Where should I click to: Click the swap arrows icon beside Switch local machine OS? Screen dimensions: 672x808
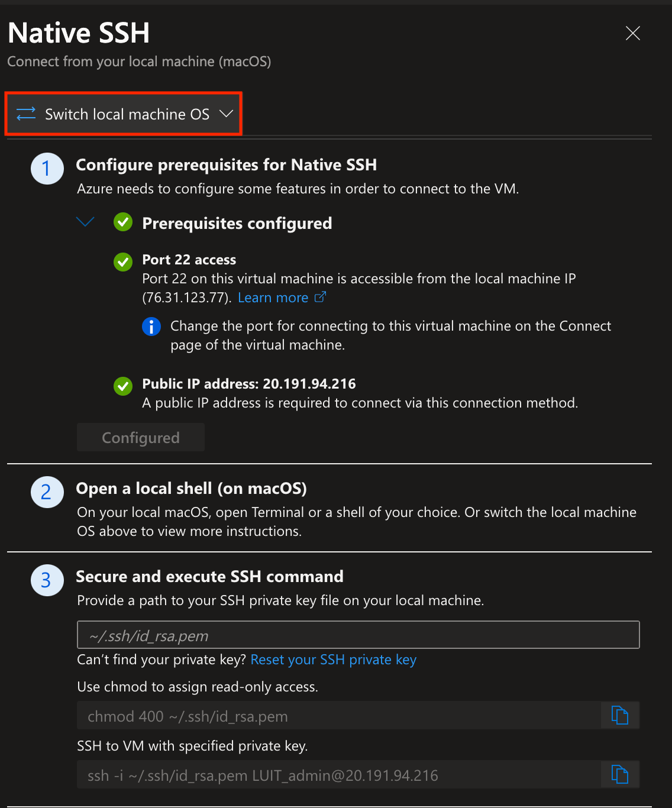[x=26, y=114]
